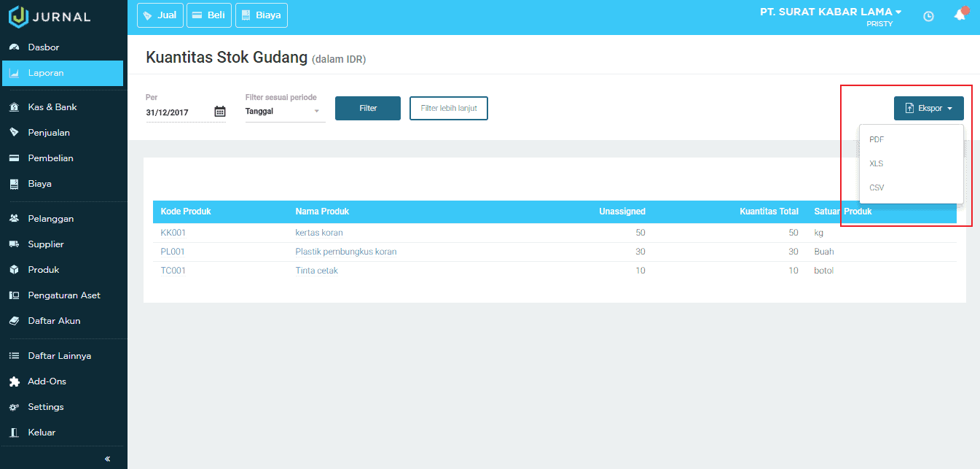Check notifications via the bell icon
The height and width of the screenshot is (469, 980).
tap(960, 15)
